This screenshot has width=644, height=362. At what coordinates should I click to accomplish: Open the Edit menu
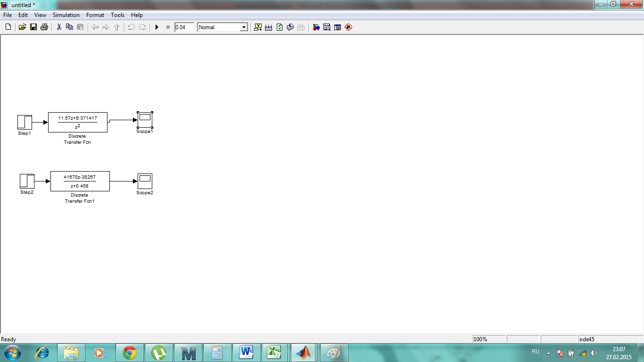(23, 15)
